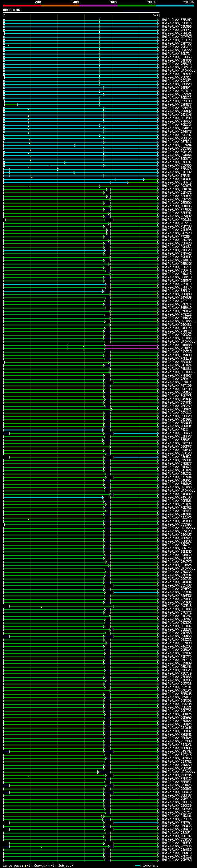Select hit UniRef100_Q31QJ9
The width and height of the screenshot is (197, 868).
pyautogui.click(x=177, y=284)
